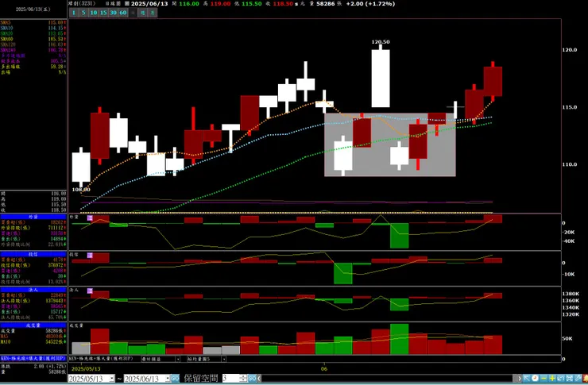Click the 115.0 price axis label
Image resolution: width=588 pixels, height=385 pixels.
click(x=569, y=107)
